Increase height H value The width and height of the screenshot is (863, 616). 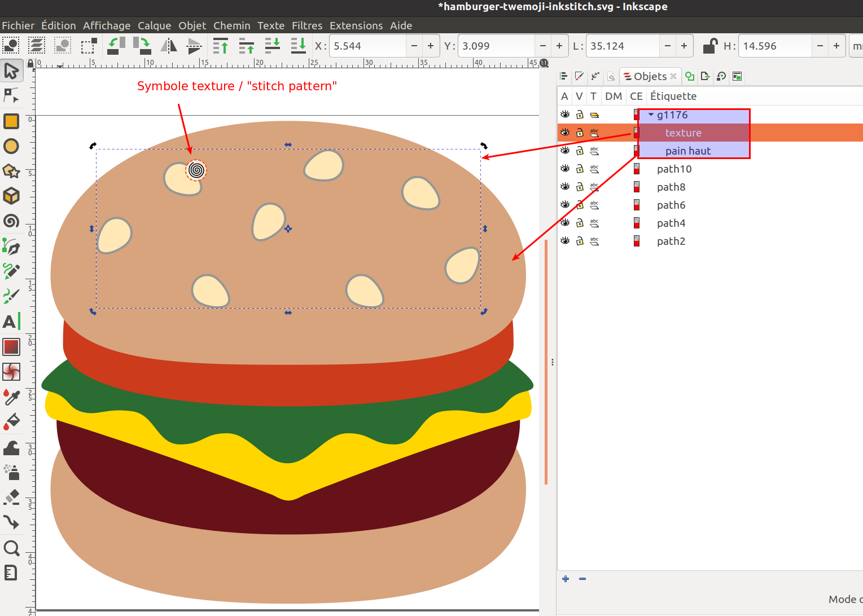click(x=836, y=46)
